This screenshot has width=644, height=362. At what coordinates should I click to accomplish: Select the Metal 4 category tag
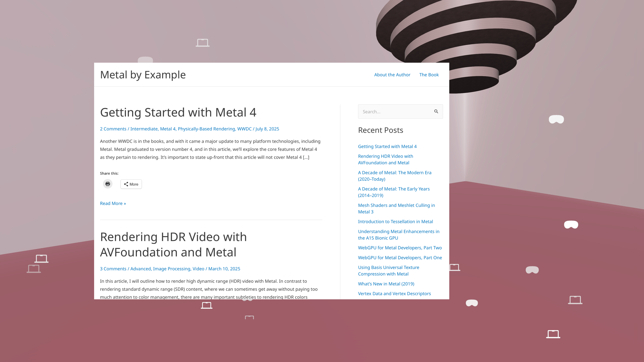(168, 129)
